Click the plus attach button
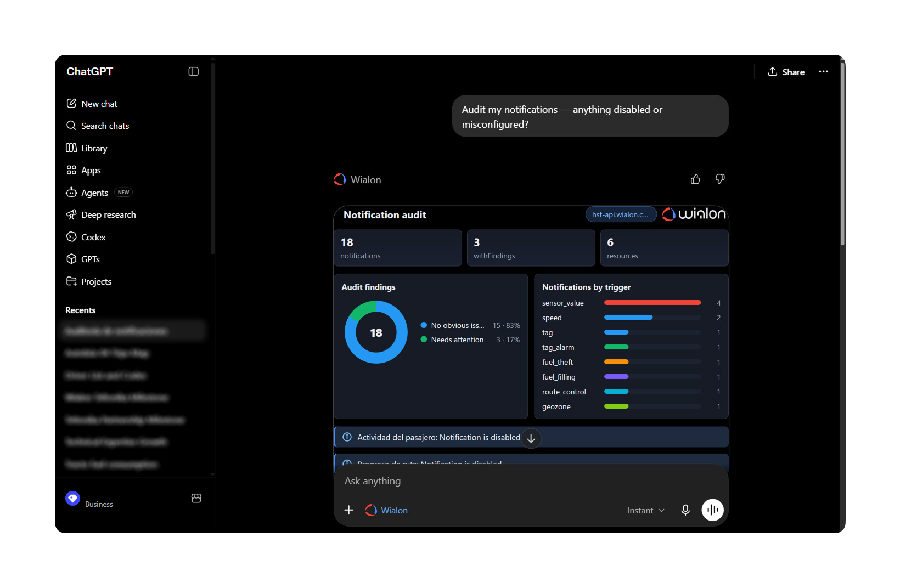 (348, 510)
